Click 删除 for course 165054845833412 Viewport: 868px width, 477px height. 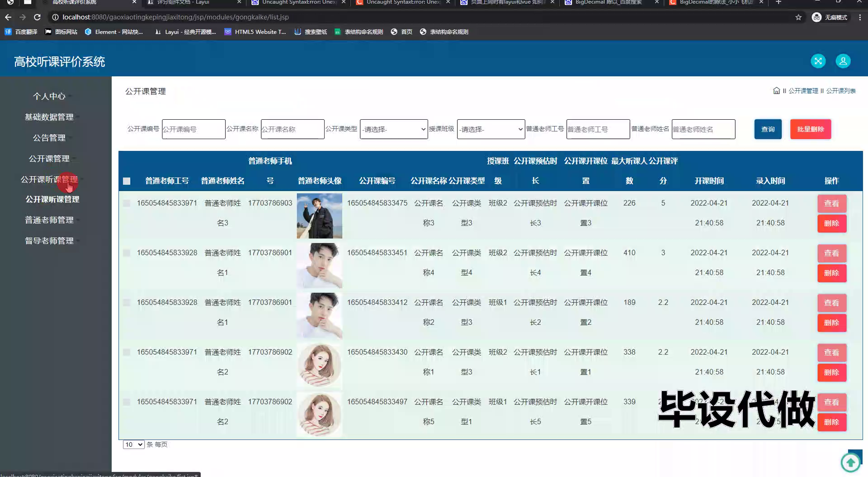[832, 323]
